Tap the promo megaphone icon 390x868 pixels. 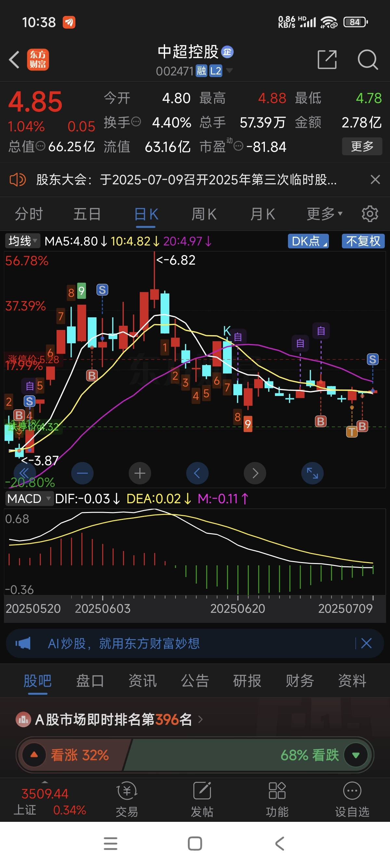23,644
